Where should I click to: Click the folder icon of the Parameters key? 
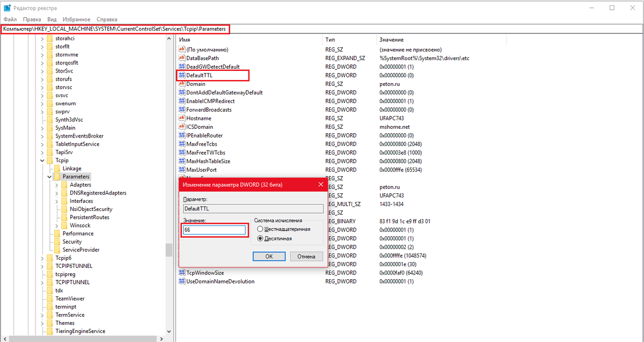[57, 177]
